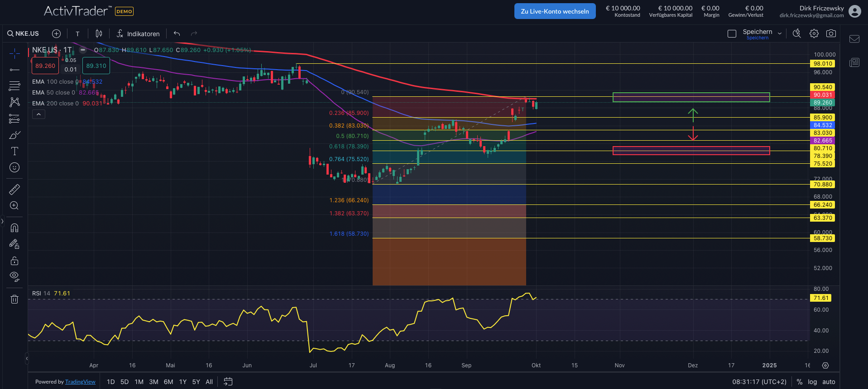Open the TradingView link
This screenshot has width=868, height=389.
tap(80, 382)
